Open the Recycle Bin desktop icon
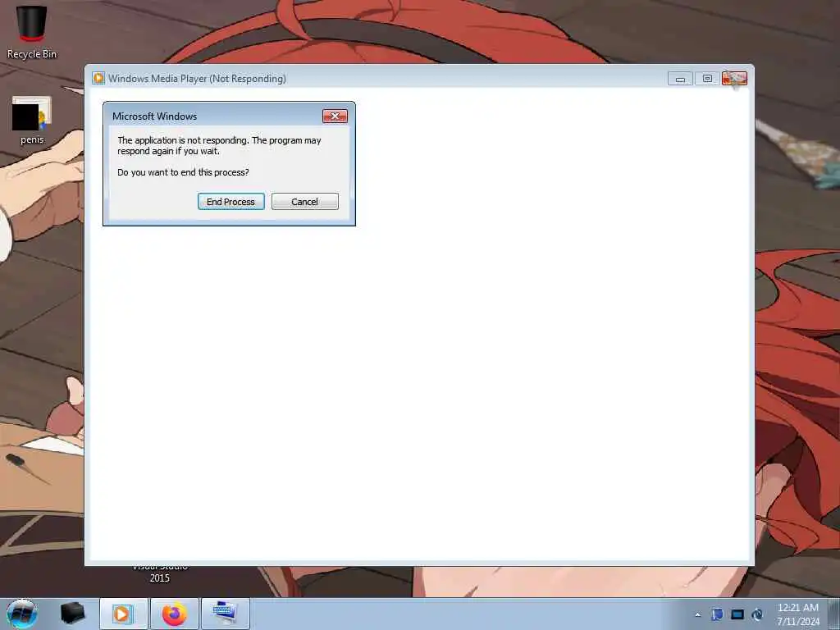This screenshot has width=840, height=630. pyautogui.click(x=32, y=32)
